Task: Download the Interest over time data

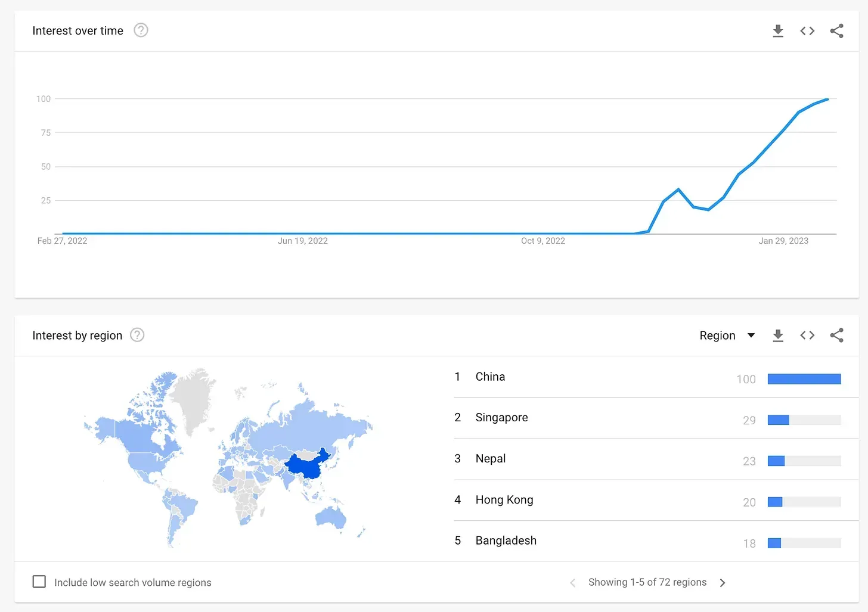Action: pyautogui.click(x=778, y=31)
